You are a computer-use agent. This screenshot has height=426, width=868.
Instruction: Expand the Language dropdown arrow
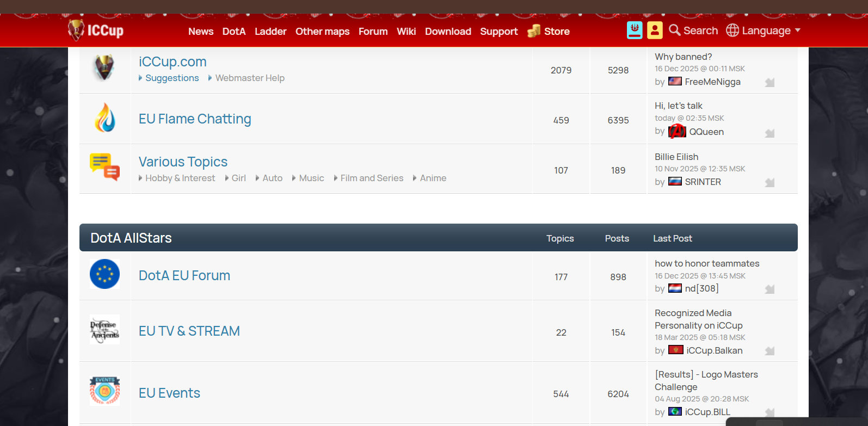pyautogui.click(x=798, y=30)
